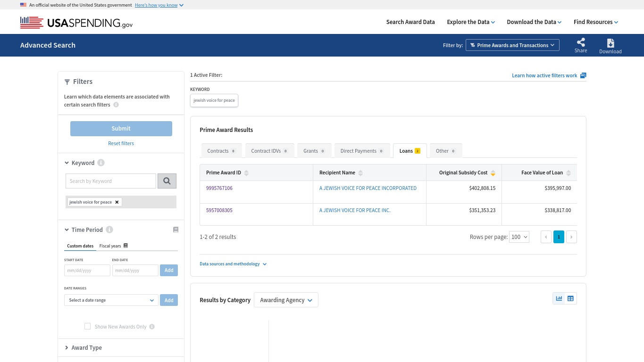Open award ID 9995767106
The image size is (644, 362).
(x=219, y=188)
